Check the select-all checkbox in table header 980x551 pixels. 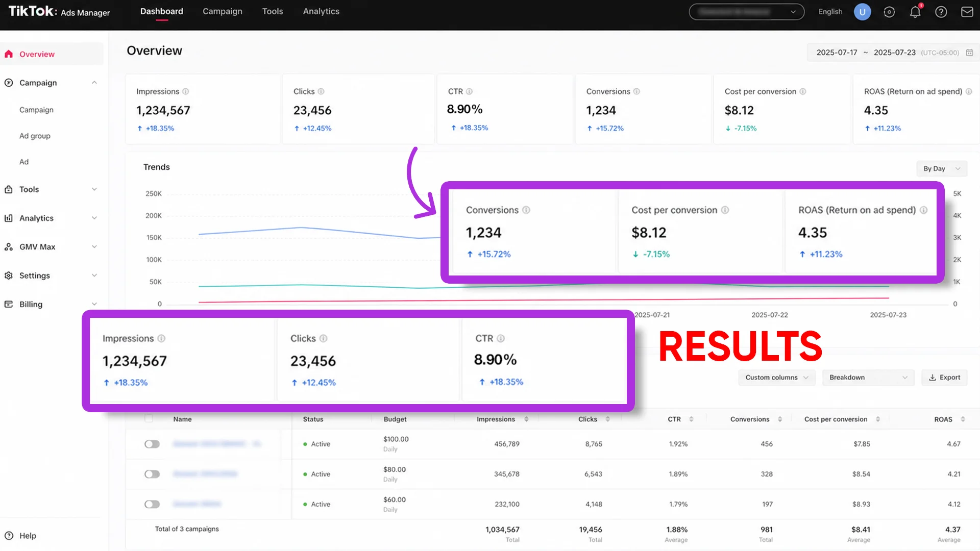click(x=149, y=419)
